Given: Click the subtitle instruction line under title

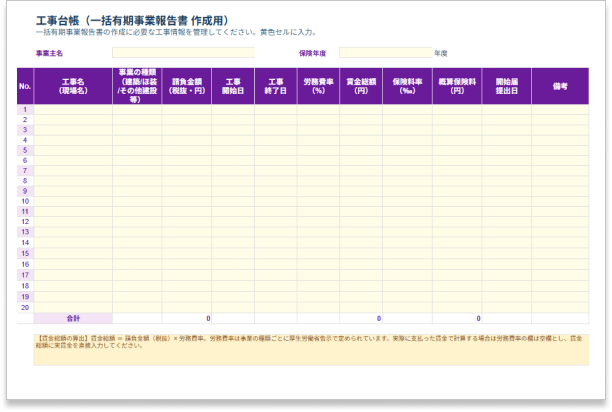Looking at the screenshot, I should click(x=176, y=32).
